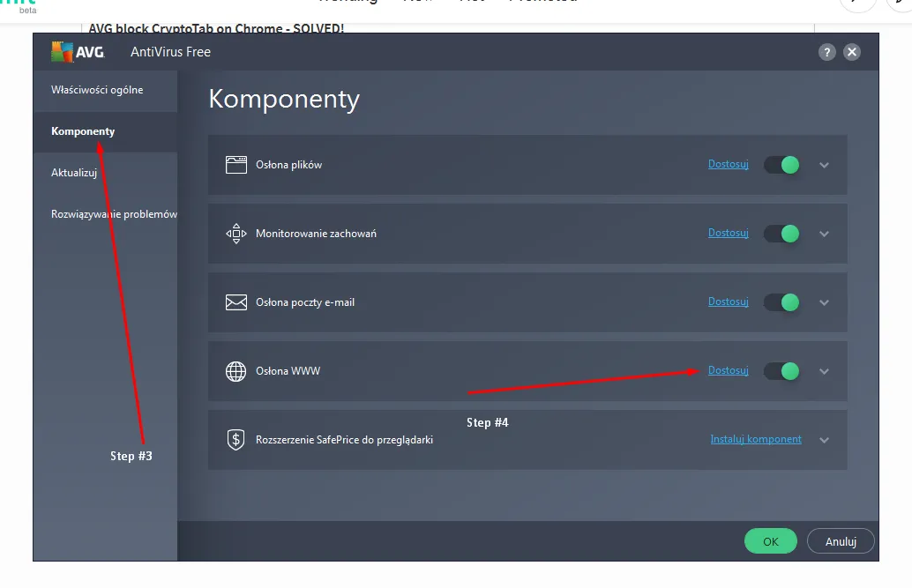This screenshot has width=912, height=588.
Task: Toggle Osłona plików off
Action: pyautogui.click(x=781, y=165)
